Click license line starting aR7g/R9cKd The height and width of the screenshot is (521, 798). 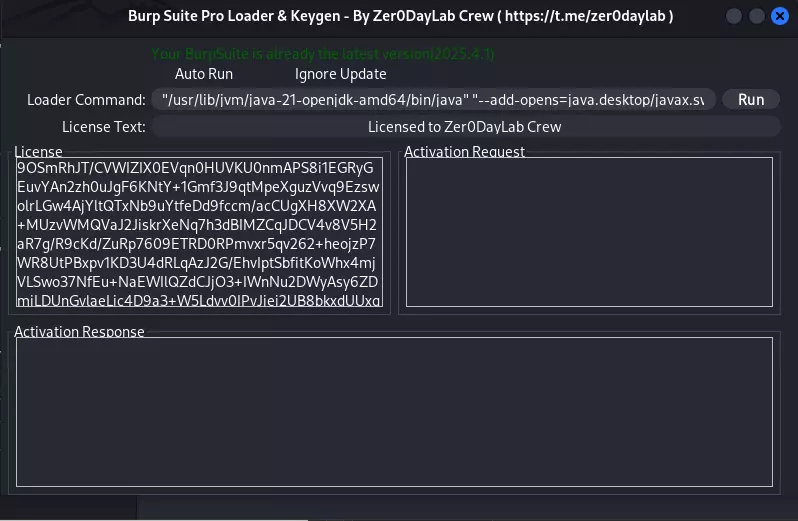(196, 244)
